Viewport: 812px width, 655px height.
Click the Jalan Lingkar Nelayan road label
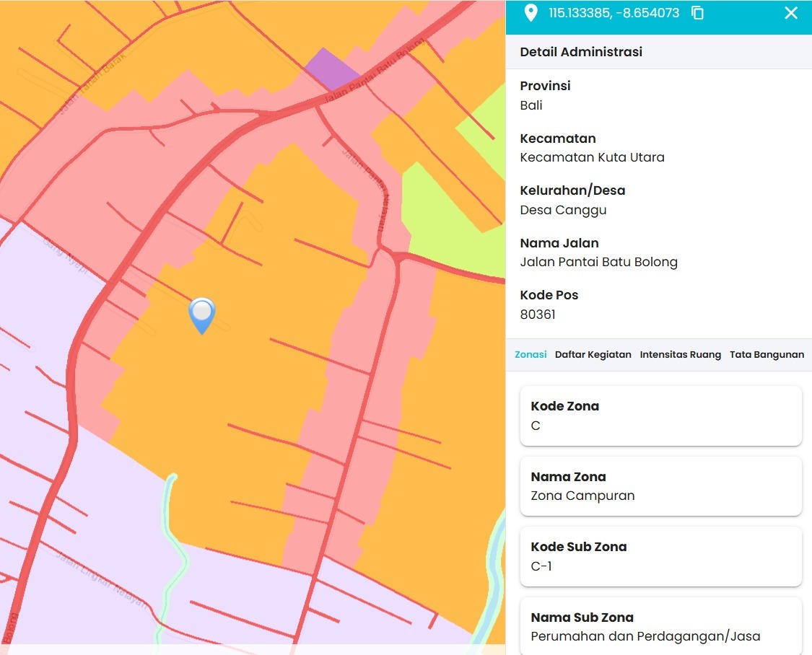[x=102, y=579]
